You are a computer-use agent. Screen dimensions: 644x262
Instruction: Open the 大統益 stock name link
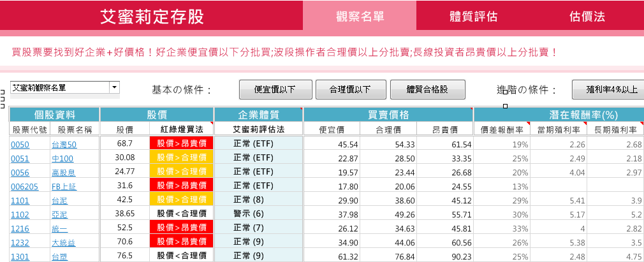coord(64,243)
